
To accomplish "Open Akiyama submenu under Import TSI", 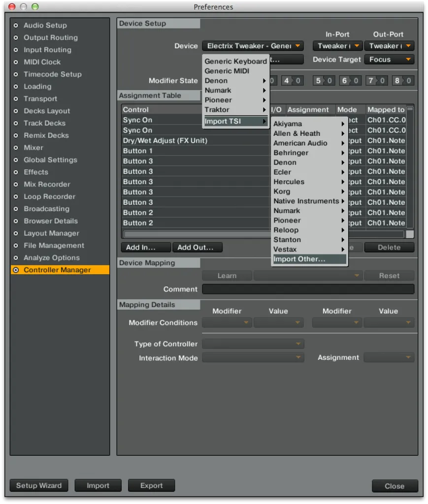I will click(x=309, y=124).
